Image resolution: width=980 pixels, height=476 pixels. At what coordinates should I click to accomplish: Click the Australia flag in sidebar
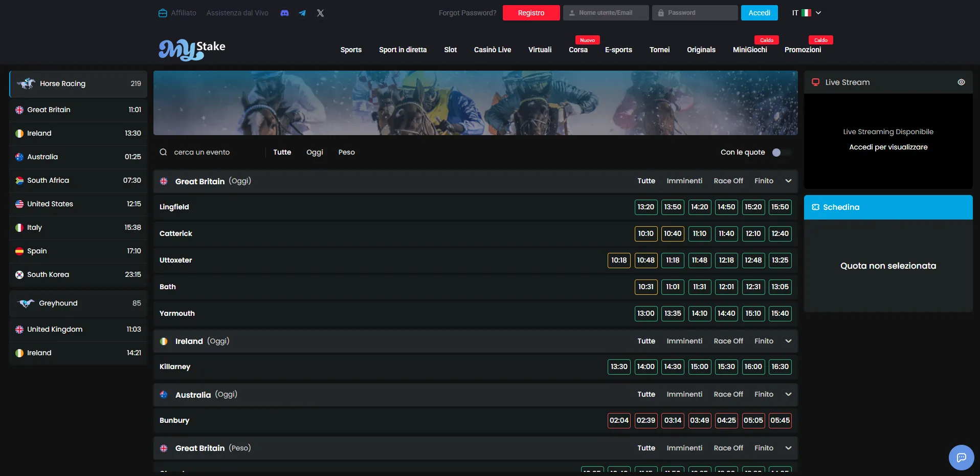(x=19, y=157)
